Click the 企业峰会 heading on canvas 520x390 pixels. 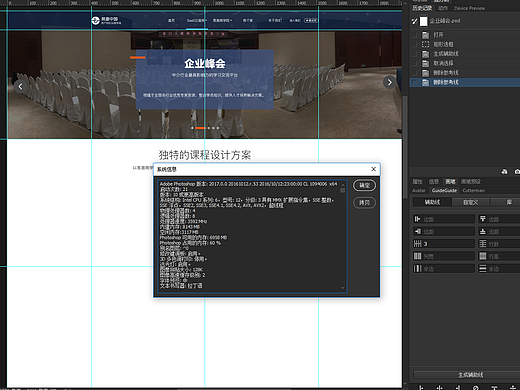(x=205, y=63)
